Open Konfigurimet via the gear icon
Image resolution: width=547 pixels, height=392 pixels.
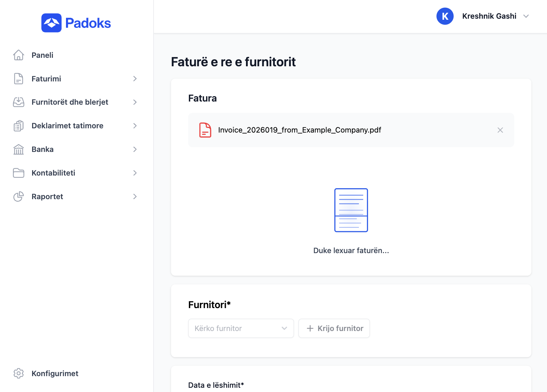pos(18,373)
